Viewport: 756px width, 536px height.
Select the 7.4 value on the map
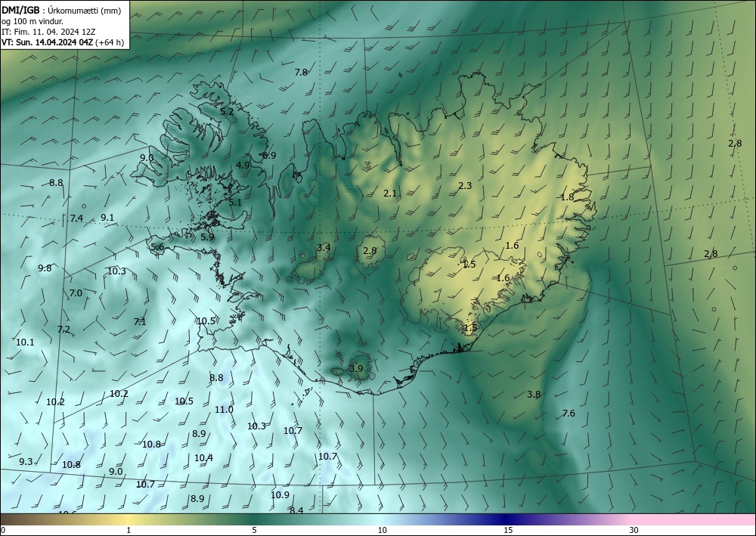click(76, 218)
